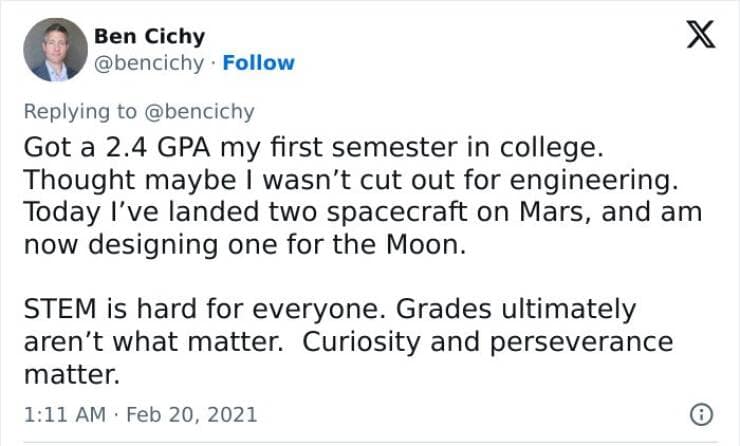Click the "Replying to" label
The image size is (740, 446).
coord(80,111)
